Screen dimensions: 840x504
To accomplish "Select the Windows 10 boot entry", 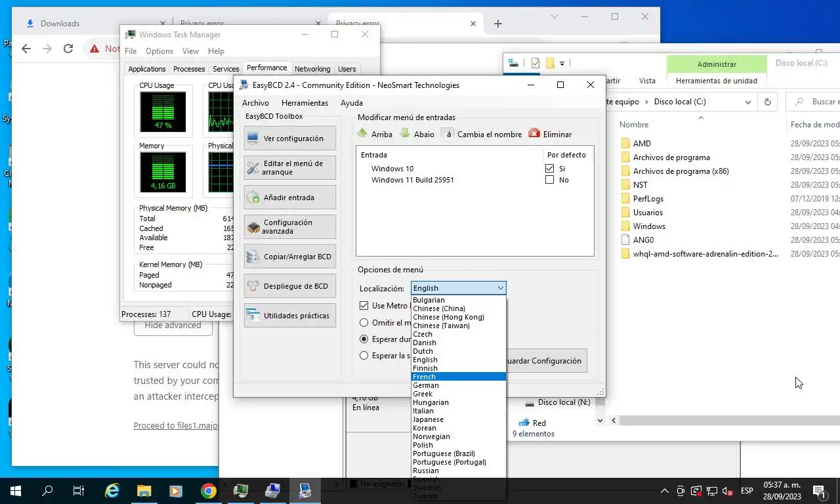I will [392, 169].
